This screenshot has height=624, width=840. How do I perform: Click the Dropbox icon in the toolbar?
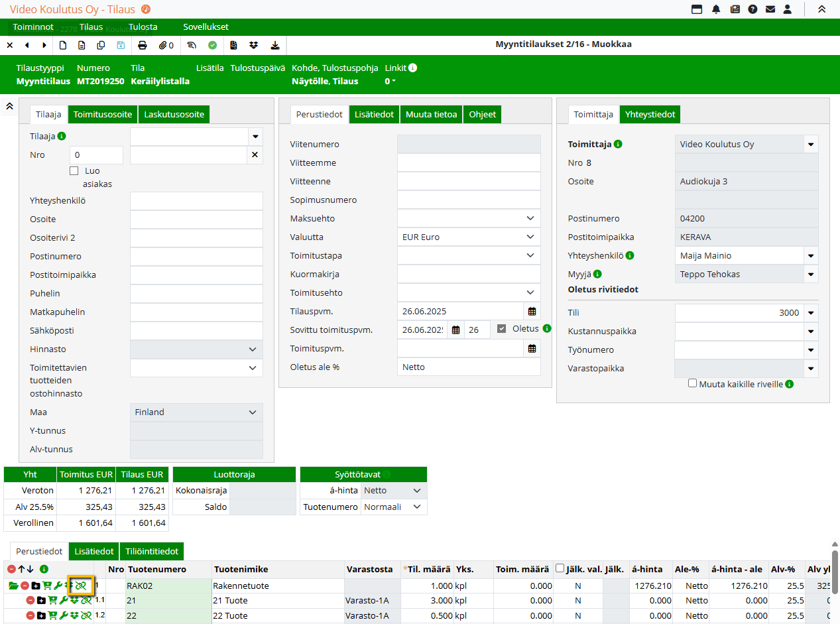[x=254, y=45]
